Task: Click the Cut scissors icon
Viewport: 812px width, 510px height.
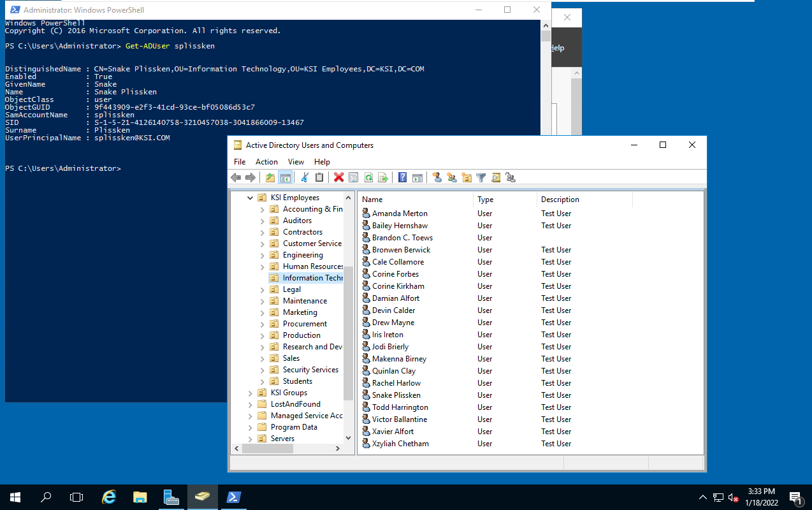Action: 305,178
